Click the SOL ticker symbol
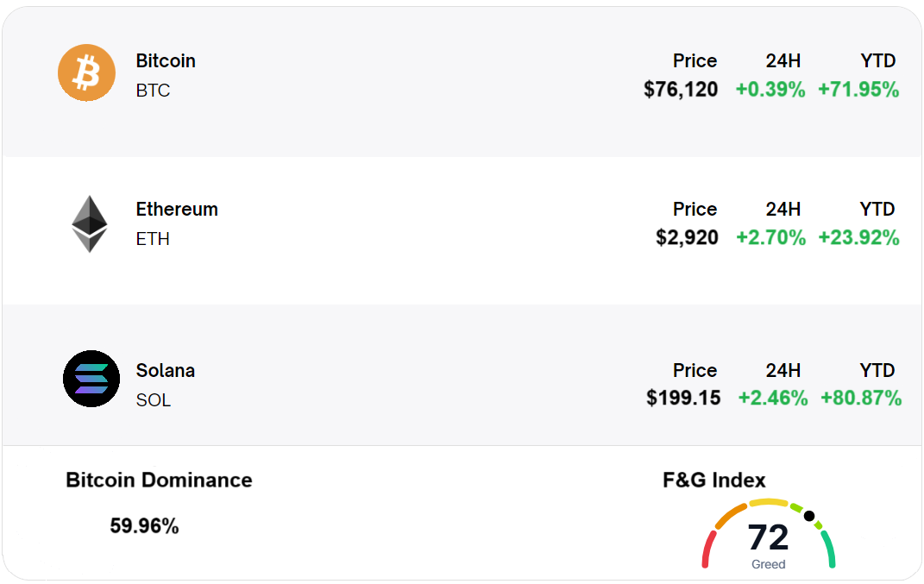Screen dimensions: 924x584 pos(154,400)
